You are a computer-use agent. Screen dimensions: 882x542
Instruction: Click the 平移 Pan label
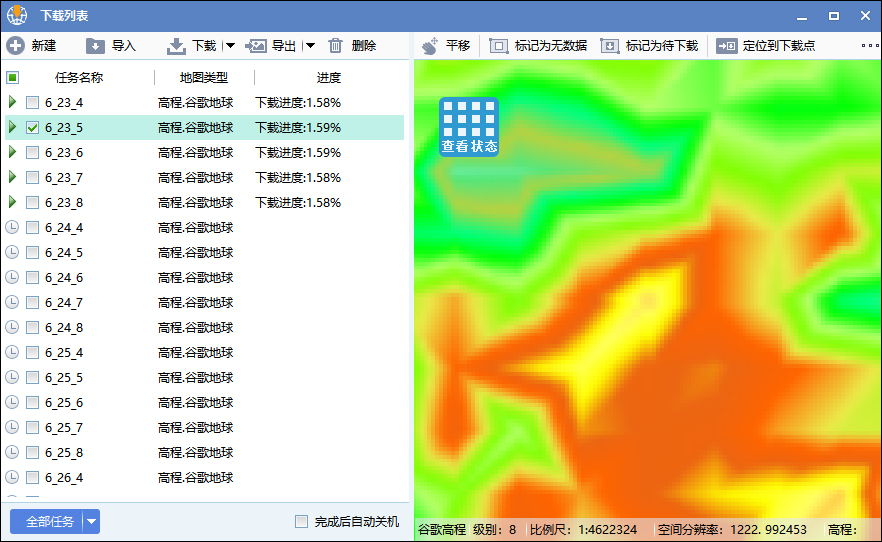pos(458,46)
